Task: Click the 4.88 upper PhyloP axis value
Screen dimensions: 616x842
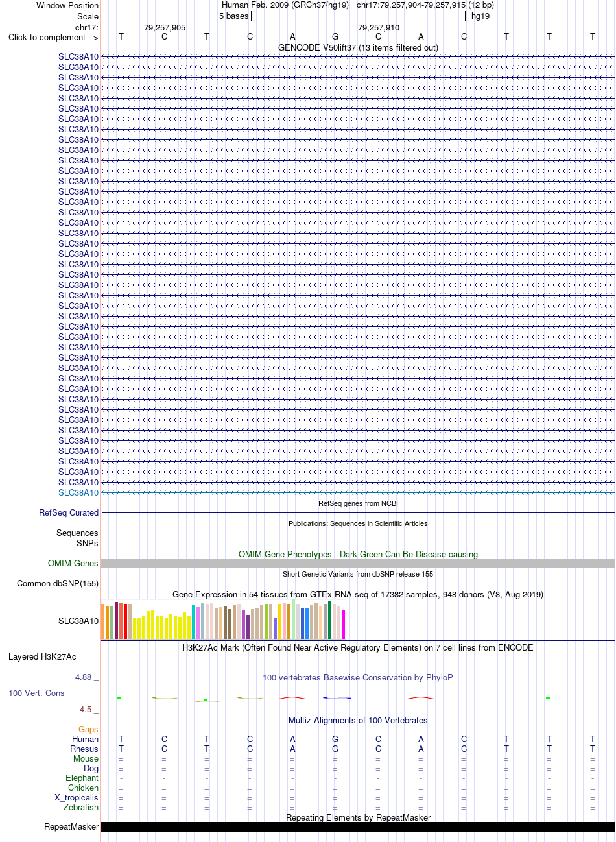Action: [x=84, y=677]
